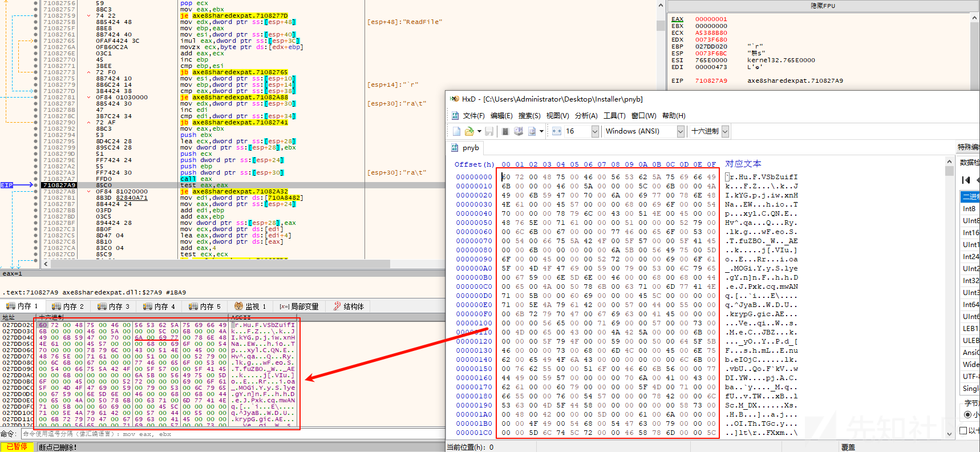Viewport: 980px width, 452px height.
Task: Open HxD 工具(T) menu
Action: pyautogui.click(x=614, y=116)
